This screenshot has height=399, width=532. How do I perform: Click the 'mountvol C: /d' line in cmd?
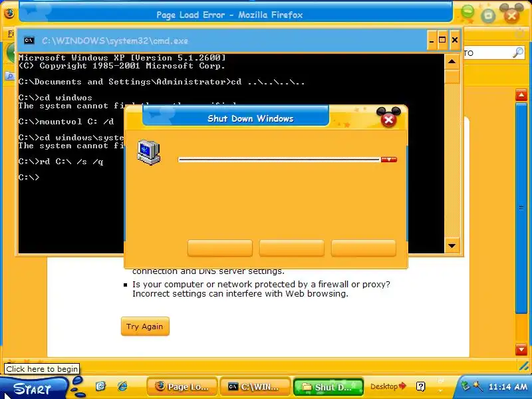tap(66, 122)
